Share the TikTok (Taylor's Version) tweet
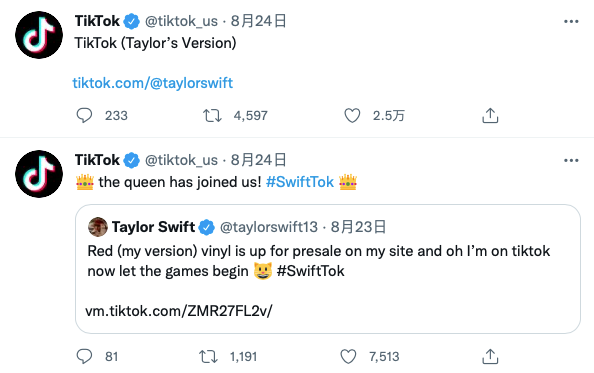This screenshot has width=594, height=373. 490,115
